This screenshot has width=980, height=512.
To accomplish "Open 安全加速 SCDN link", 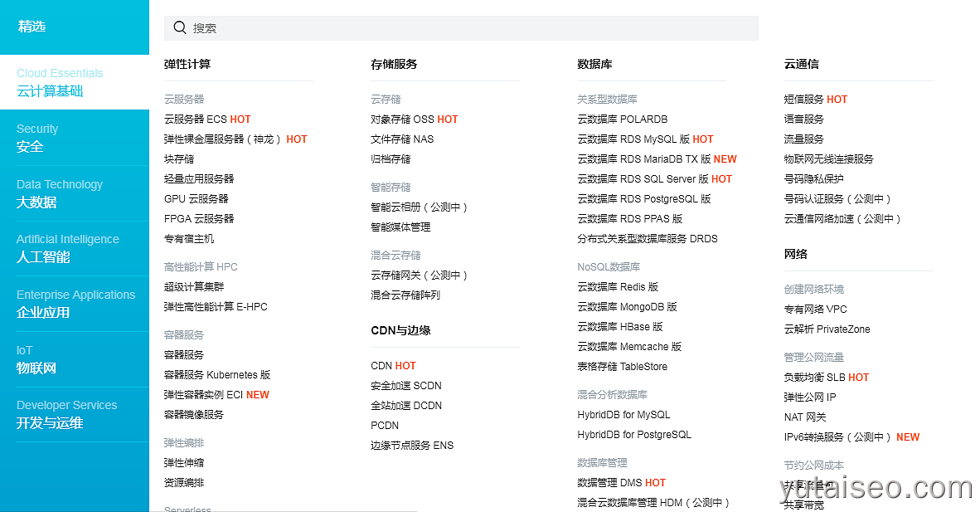I will click(406, 386).
